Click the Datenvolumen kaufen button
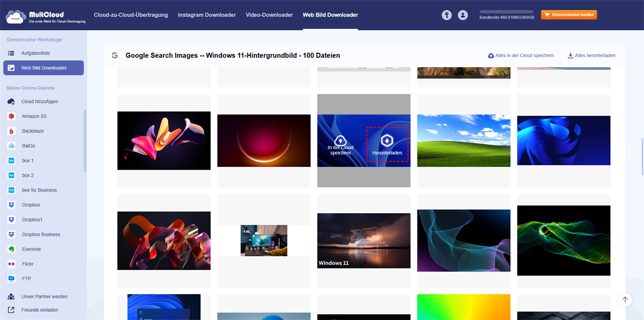 point(569,15)
